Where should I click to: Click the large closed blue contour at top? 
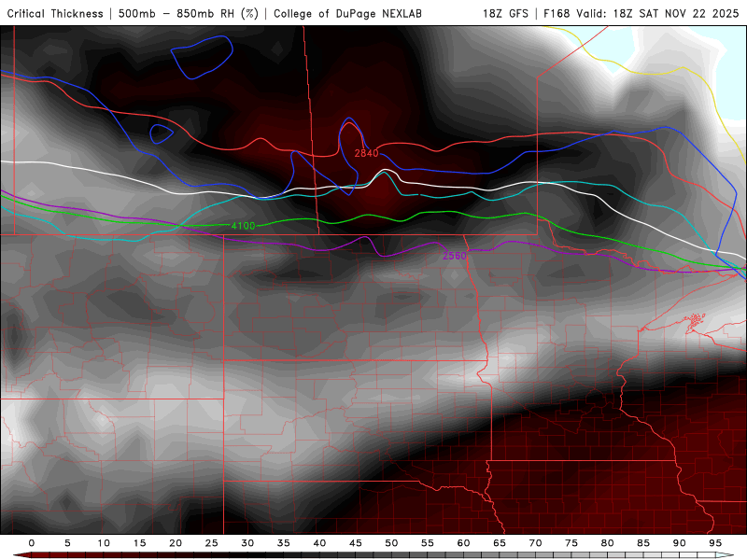pos(202,57)
